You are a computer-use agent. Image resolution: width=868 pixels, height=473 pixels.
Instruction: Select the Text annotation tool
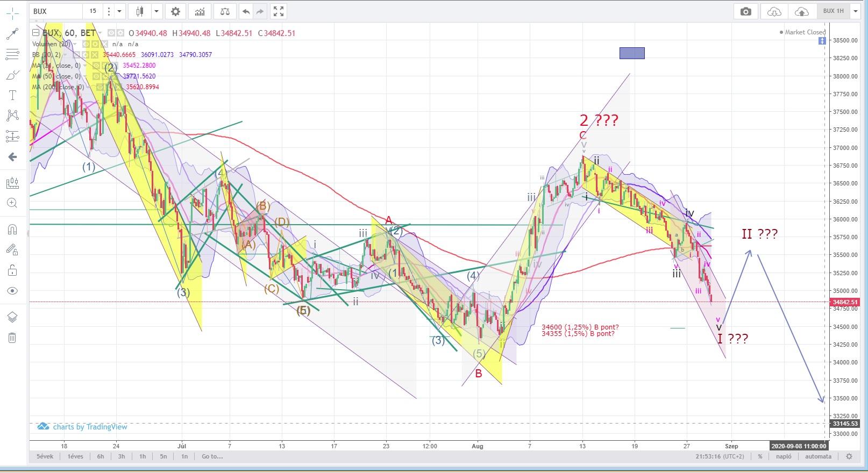[x=12, y=95]
